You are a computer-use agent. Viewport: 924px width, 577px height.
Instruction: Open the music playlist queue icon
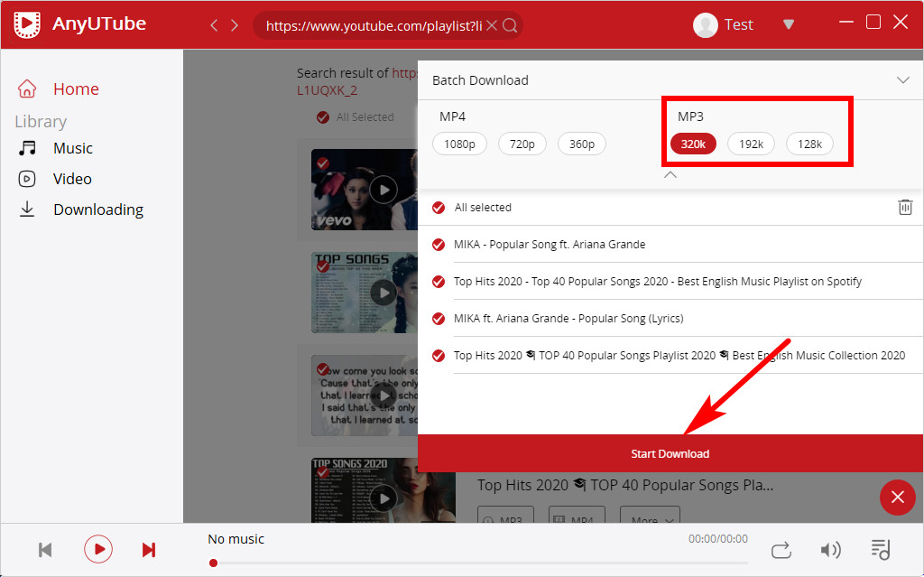point(881,549)
